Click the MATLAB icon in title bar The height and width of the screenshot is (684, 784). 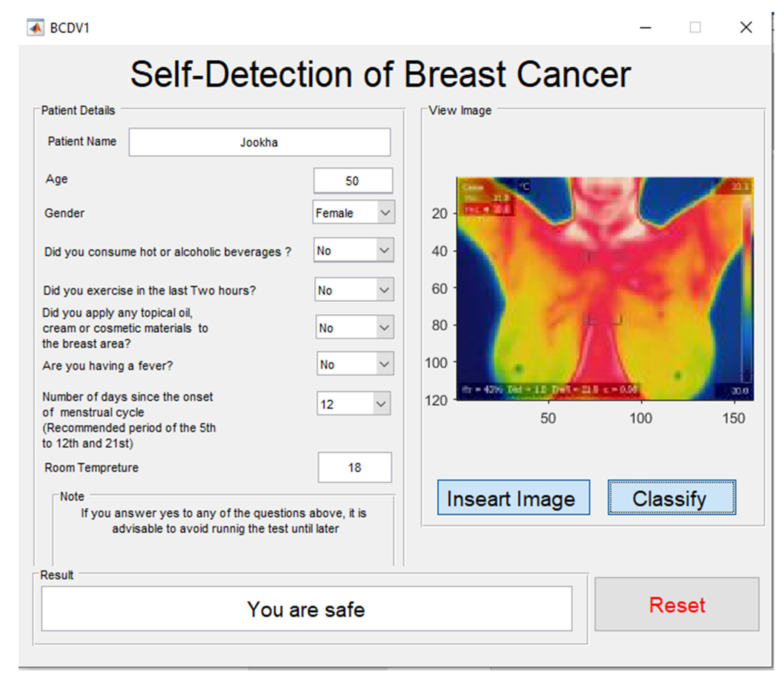pos(35,27)
